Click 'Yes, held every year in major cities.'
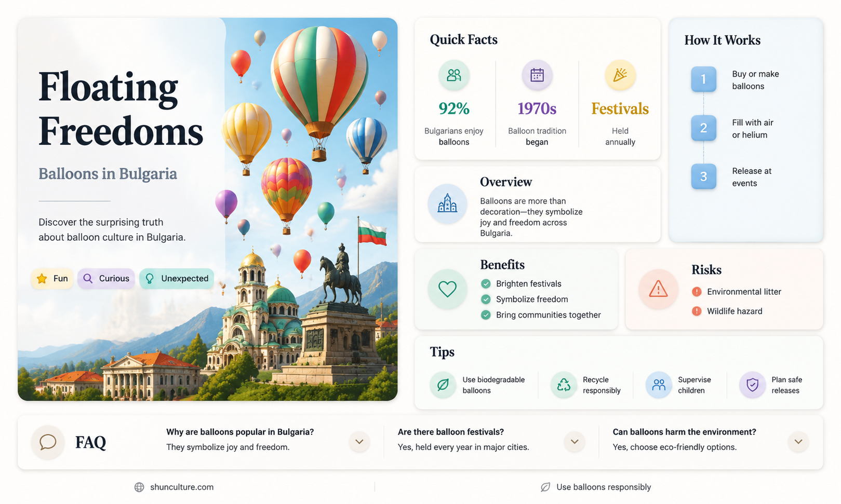This screenshot has height=504, width=841. point(463,447)
